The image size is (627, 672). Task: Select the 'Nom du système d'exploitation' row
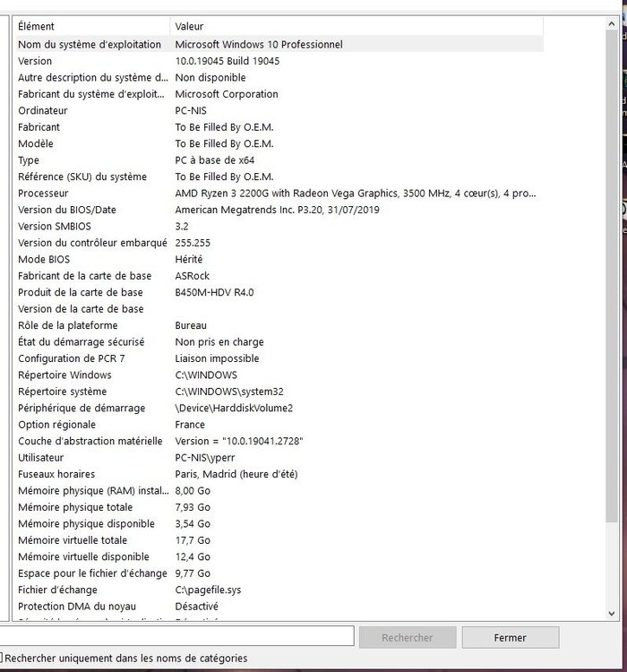click(90, 44)
